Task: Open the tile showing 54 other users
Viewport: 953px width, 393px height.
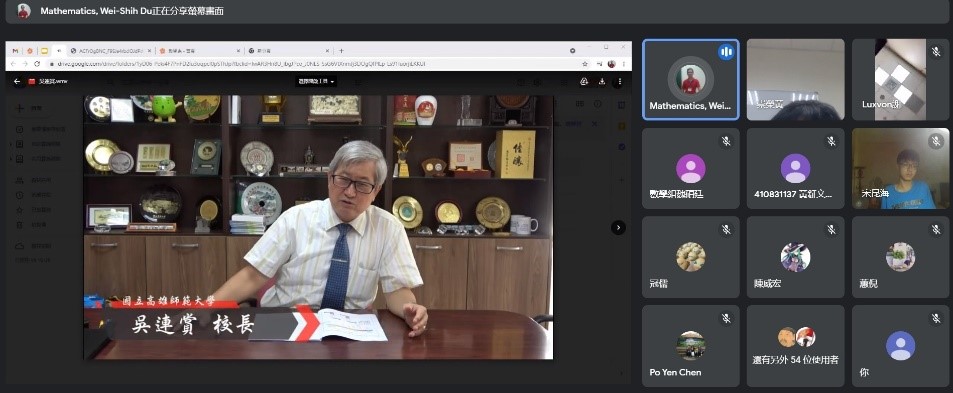Action: pyautogui.click(x=796, y=346)
